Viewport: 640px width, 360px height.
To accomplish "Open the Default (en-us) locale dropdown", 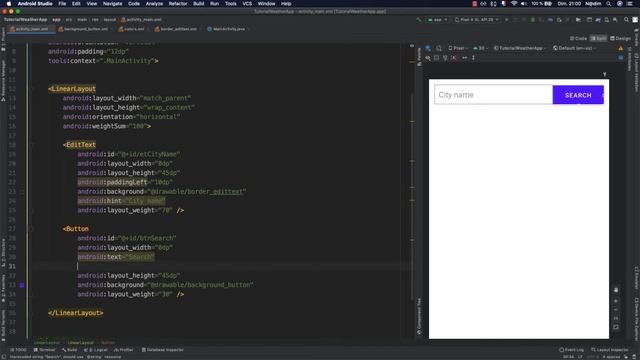I will click(x=575, y=48).
